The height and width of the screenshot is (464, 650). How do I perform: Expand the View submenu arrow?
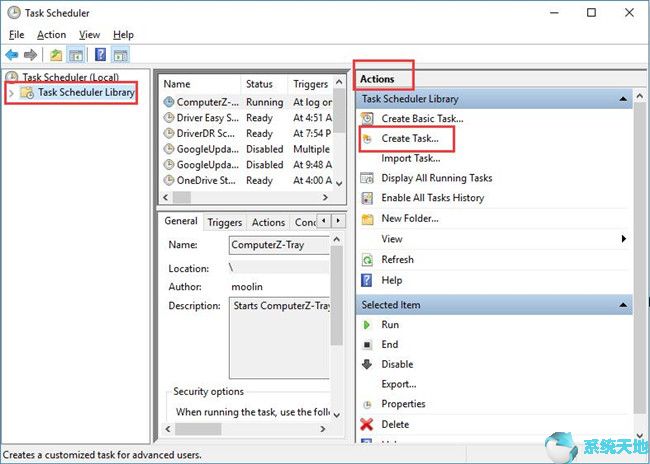[x=623, y=239]
